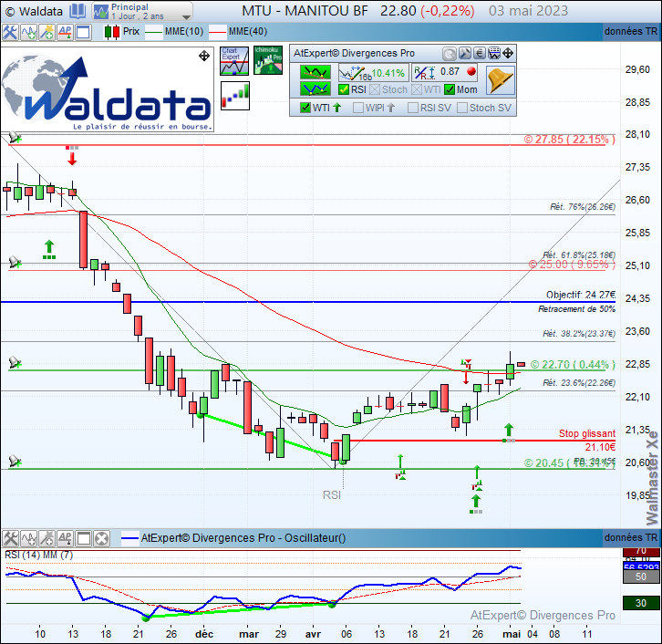Toggle the Stoch SV checkbox
This screenshot has width=662, height=644.
462,108
